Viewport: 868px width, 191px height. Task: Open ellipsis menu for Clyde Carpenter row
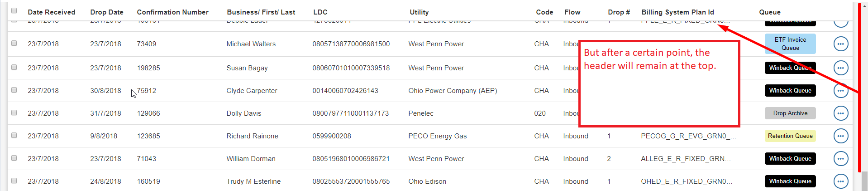pos(840,91)
